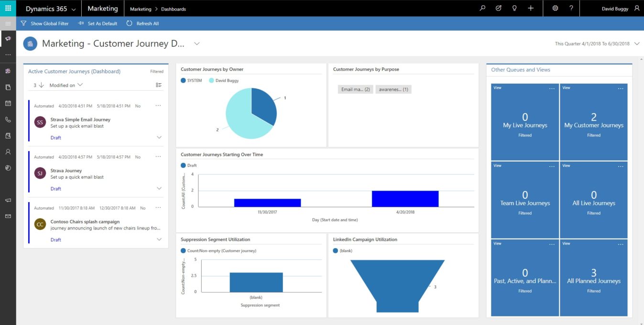Open the person contacts icon in sidebar
Image resolution: width=644 pixels, height=325 pixels.
tap(8, 152)
